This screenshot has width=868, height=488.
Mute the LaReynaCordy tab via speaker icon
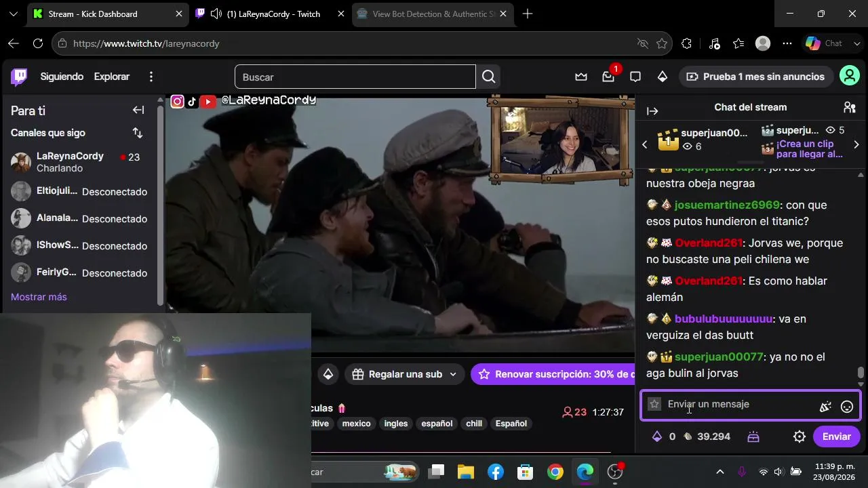(x=216, y=14)
